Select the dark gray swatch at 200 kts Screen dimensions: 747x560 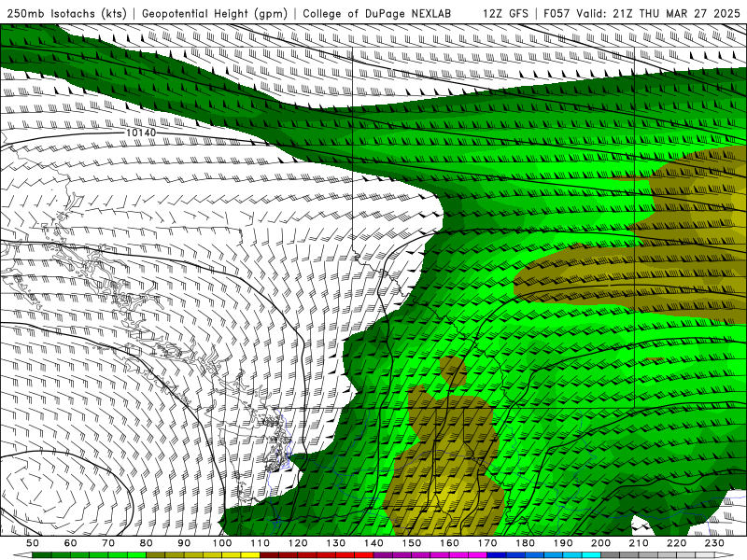click(610, 554)
